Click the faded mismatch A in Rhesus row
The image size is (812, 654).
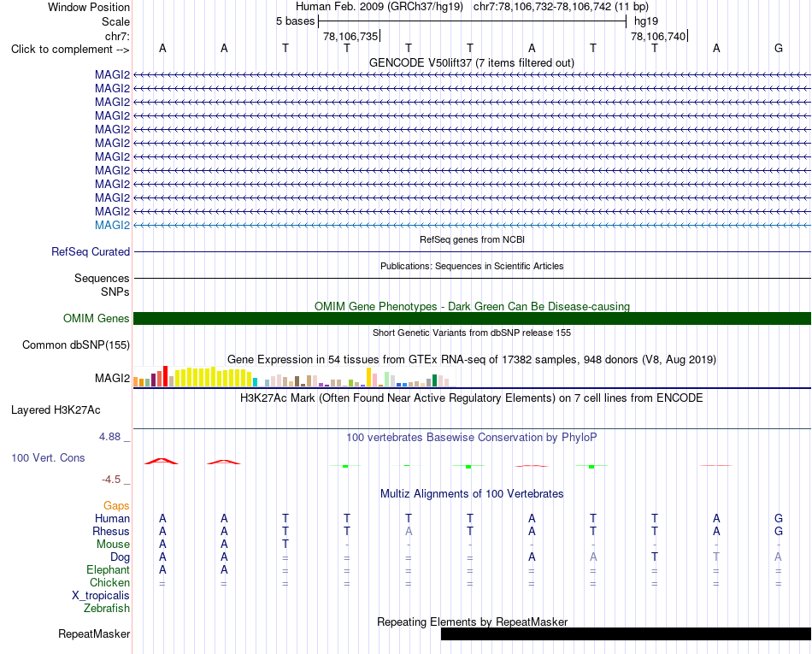409,531
